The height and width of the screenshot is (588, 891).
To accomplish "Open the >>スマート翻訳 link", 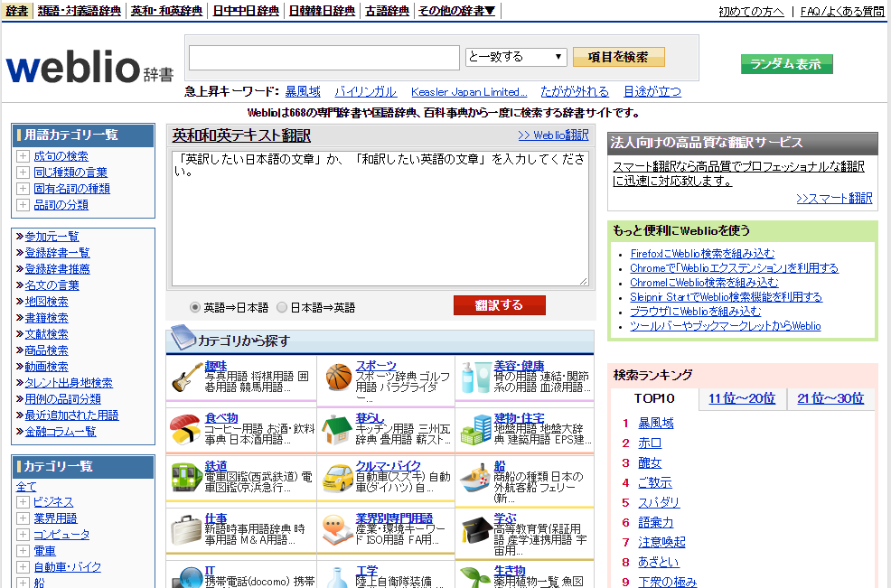I will 833,198.
